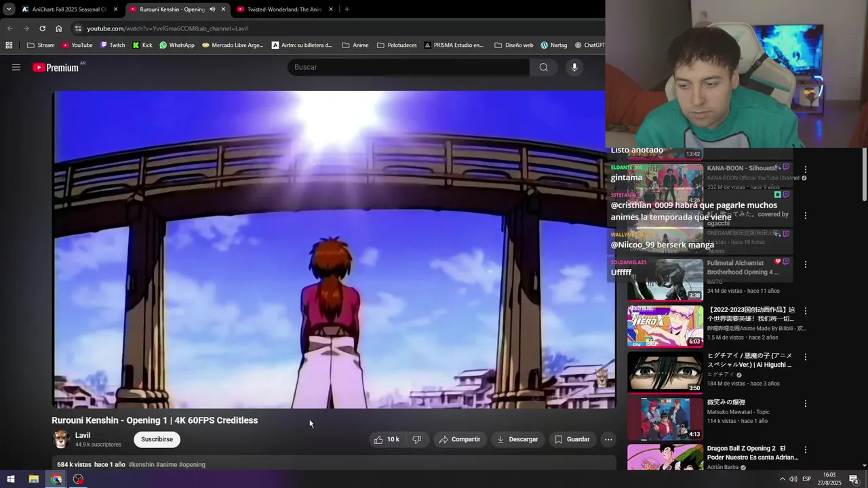
Task: Open the PRISMA Estudio bookmark
Action: click(x=454, y=45)
